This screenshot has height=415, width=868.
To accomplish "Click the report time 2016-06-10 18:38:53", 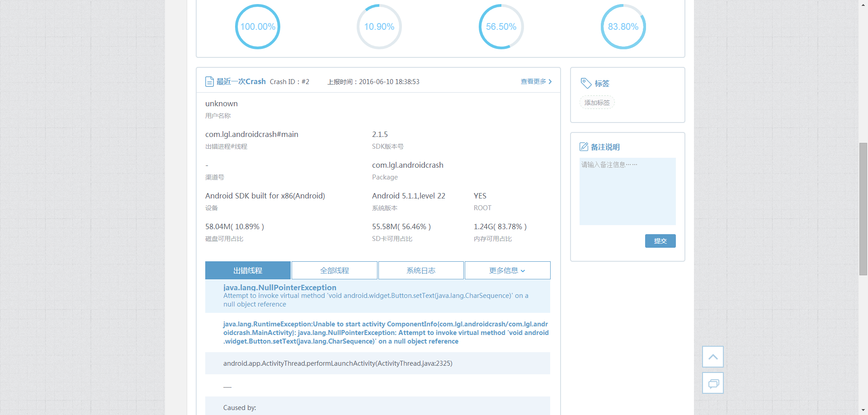I will (x=389, y=82).
